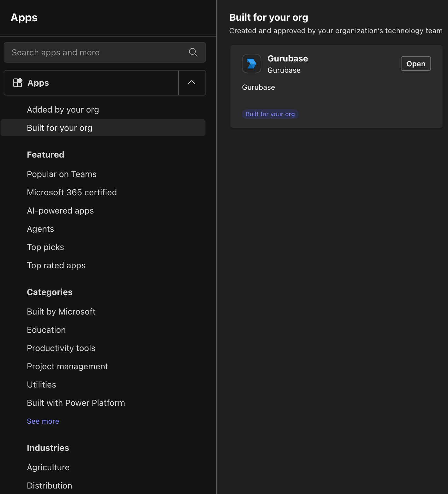Click the Apps page title at top
The width and height of the screenshot is (448, 494).
24,18
